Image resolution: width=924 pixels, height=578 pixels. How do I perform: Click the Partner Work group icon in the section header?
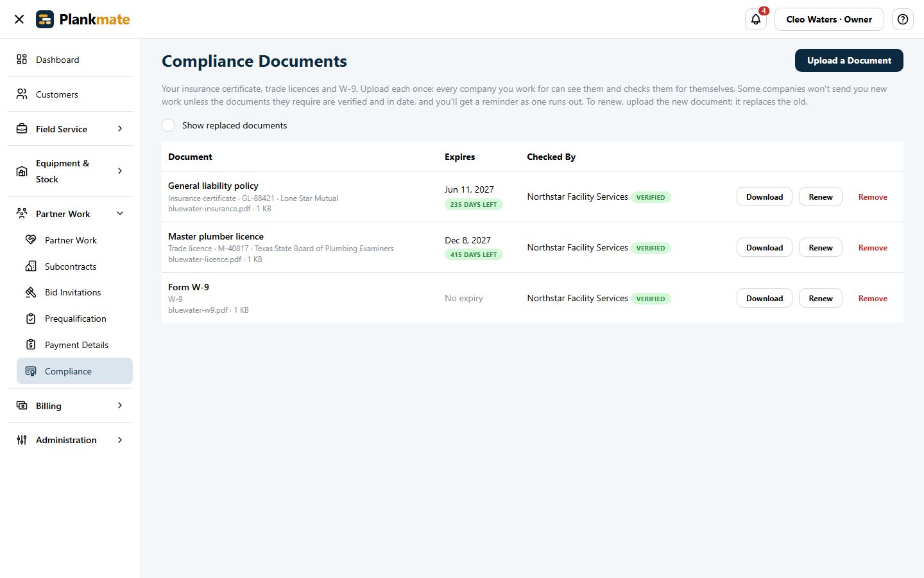[x=22, y=214]
